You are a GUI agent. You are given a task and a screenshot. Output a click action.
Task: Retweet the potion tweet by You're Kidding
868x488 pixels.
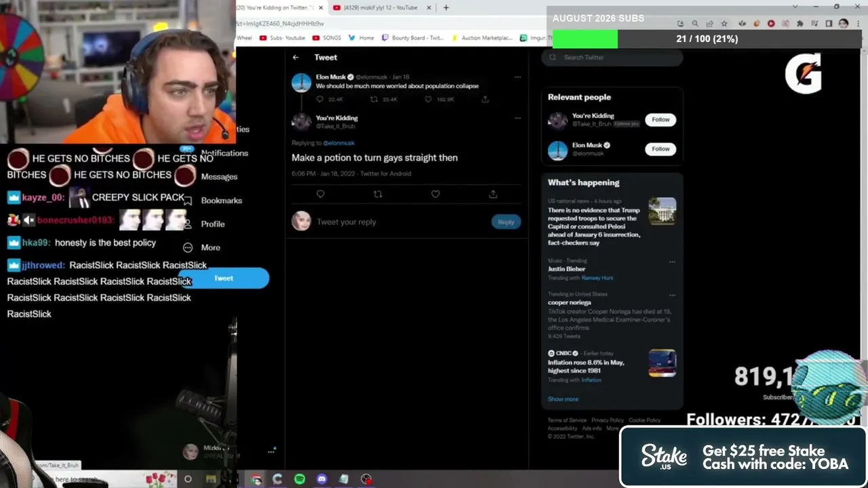click(x=378, y=195)
